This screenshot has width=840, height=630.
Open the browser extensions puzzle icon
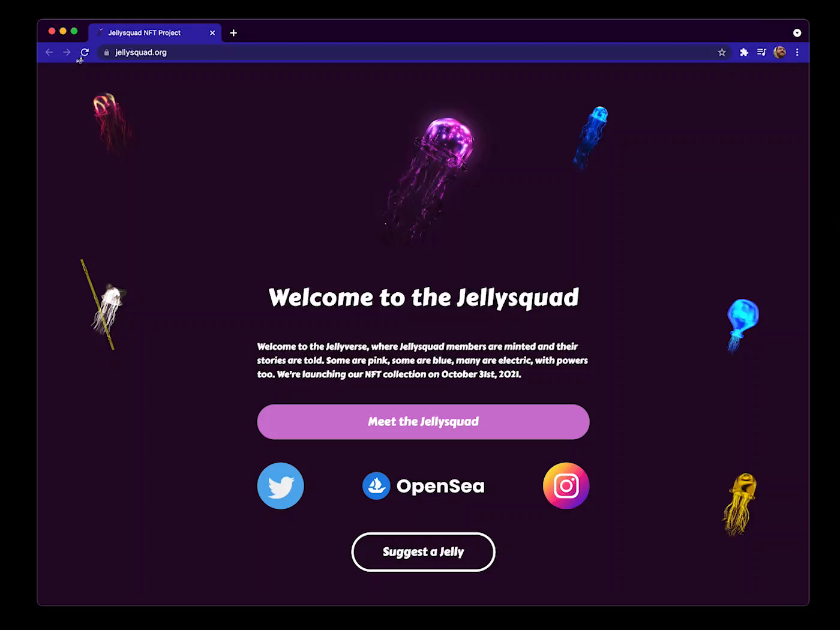pos(744,52)
